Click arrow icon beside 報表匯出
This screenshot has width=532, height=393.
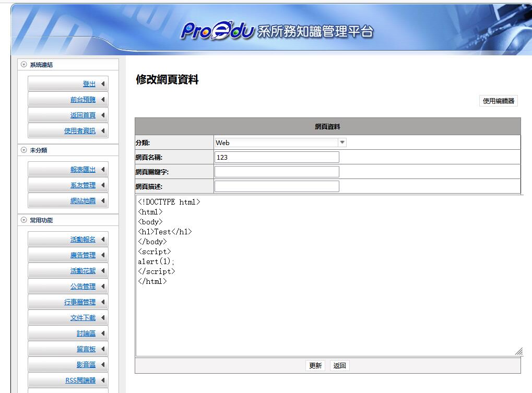point(103,170)
